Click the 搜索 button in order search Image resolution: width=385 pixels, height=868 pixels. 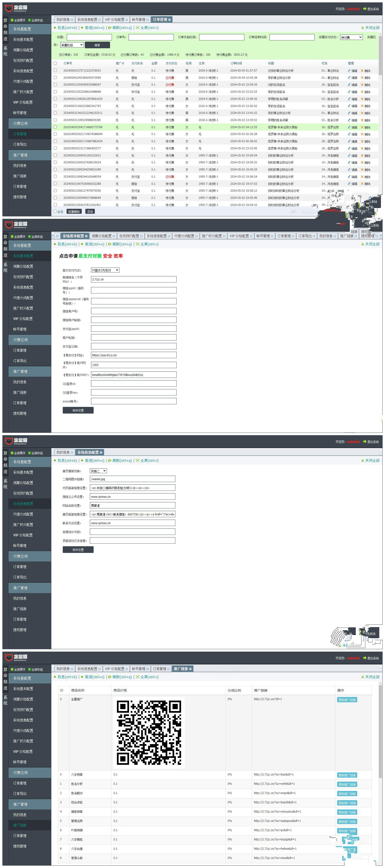[97, 45]
